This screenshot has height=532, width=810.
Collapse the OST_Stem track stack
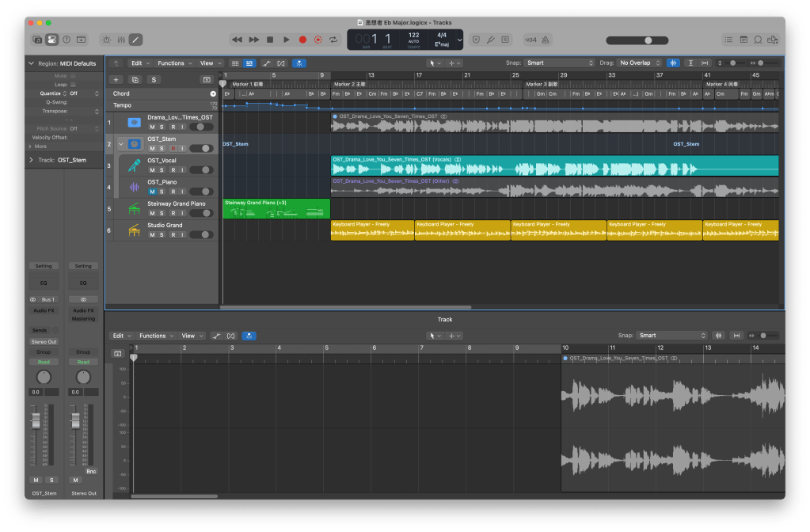pos(121,144)
